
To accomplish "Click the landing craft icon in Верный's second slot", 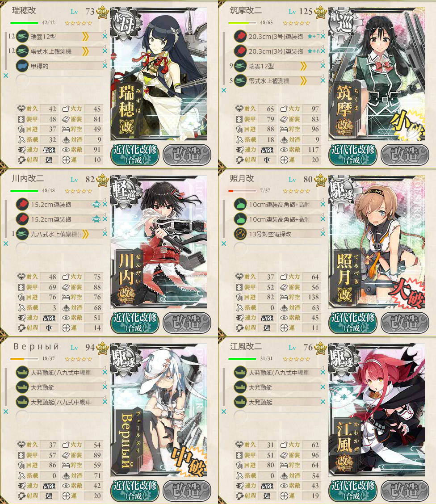I will coord(22,387).
